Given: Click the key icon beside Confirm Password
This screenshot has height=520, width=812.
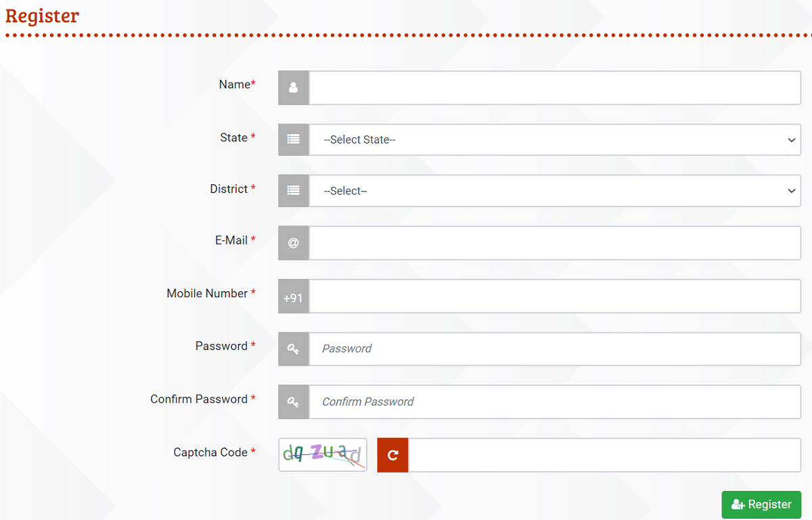Looking at the screenshot, I should click(x=293, y=402).
